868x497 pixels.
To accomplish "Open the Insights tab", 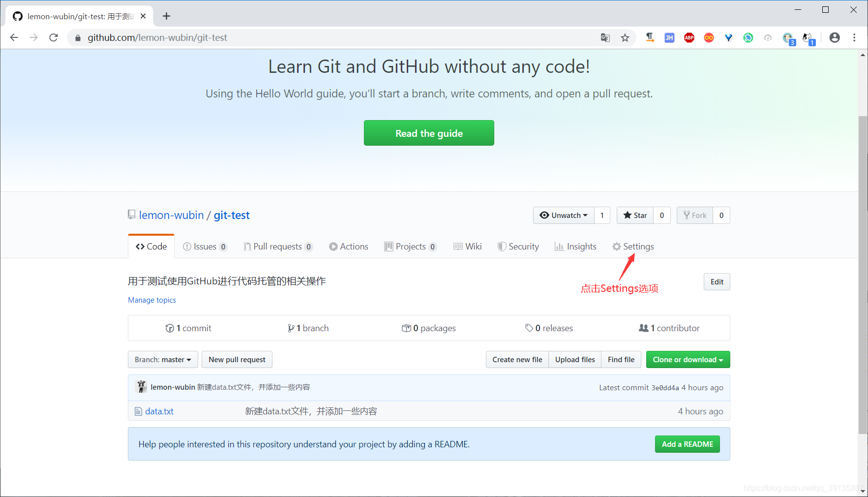I will click(x=575, y=247).
